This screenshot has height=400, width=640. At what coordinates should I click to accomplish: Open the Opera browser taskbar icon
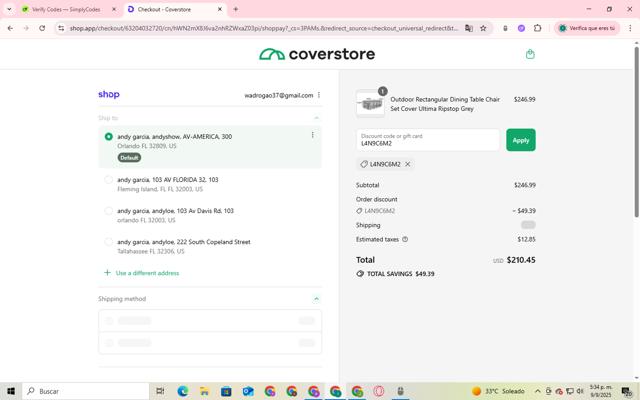(x=379, y=391)
